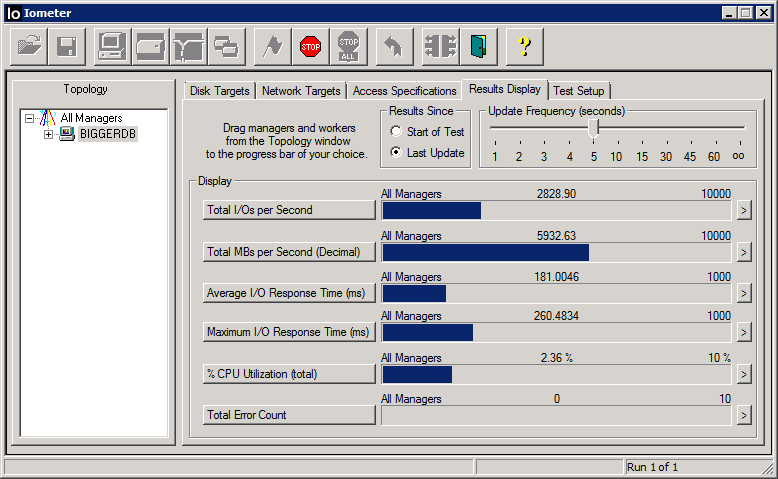Open the % CPU Utilization arrow
The height and width of the screenshot is (479, 778).
pos(744,374)
